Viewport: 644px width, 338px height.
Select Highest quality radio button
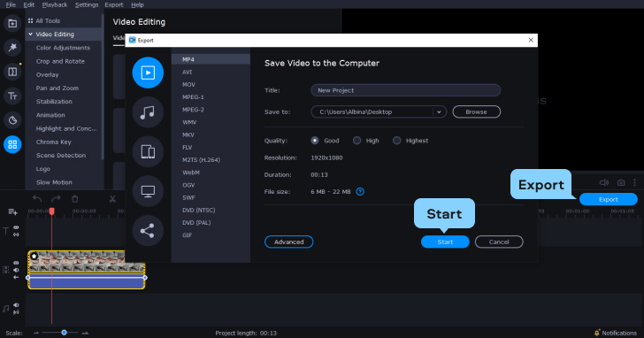396,141
